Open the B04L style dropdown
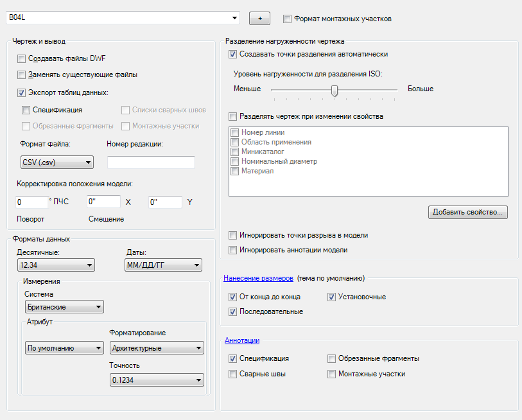 234,18
